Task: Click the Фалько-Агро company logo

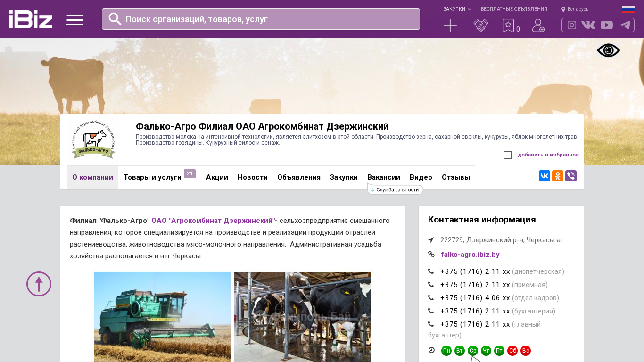Action: [x=93, y=139]
